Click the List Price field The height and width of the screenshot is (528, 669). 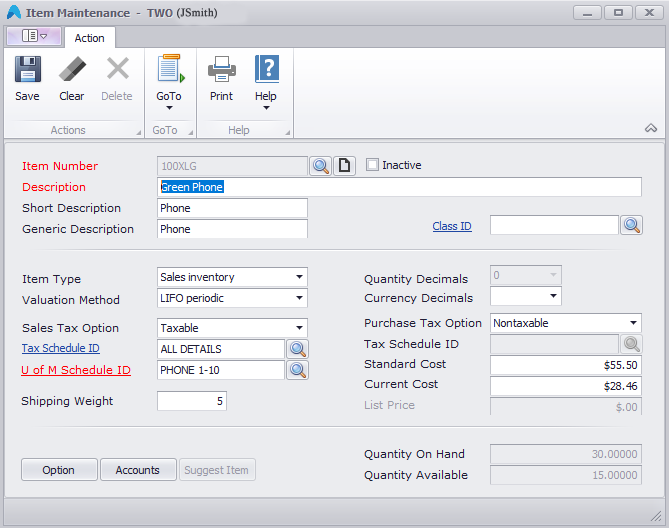[x=566, y=406]
